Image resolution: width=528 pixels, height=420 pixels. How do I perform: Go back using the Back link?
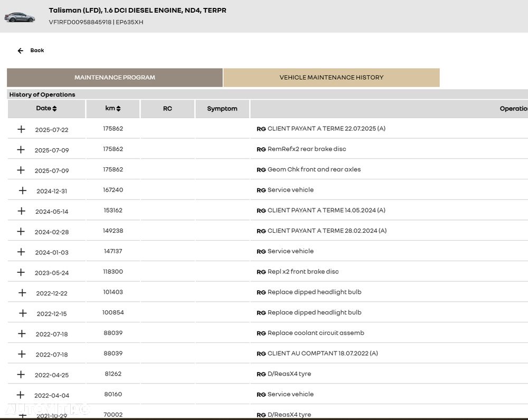(37, 51)
